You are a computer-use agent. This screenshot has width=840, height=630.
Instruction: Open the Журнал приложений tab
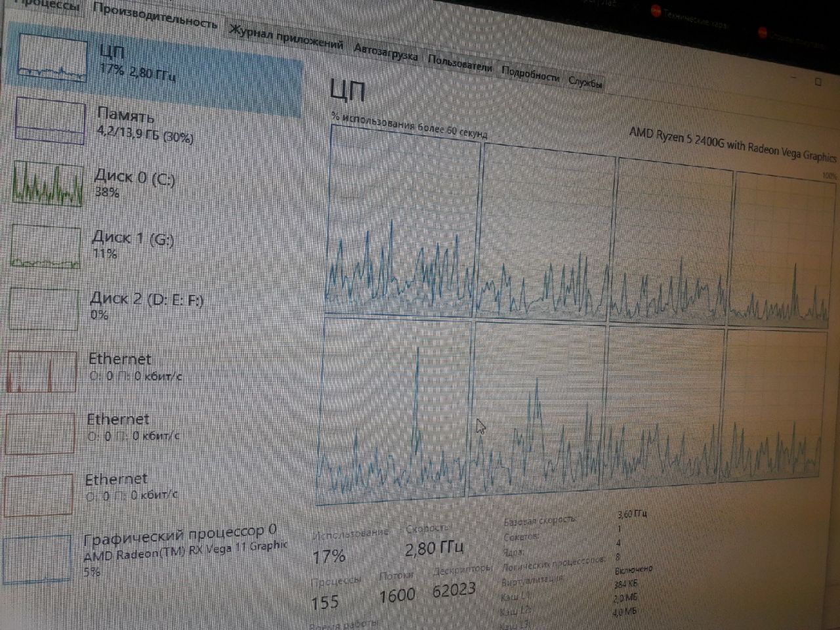click(286, 39)
